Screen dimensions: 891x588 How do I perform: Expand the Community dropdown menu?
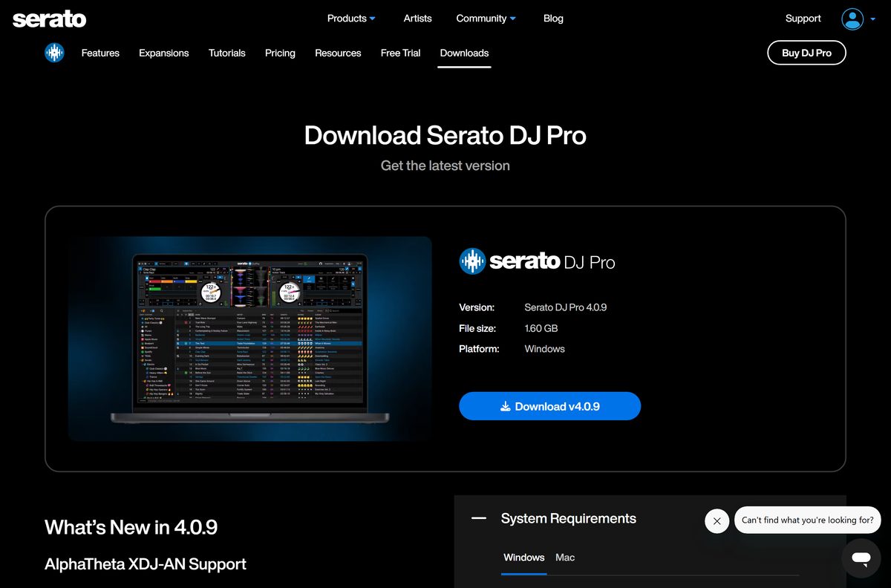pos(486,19)
